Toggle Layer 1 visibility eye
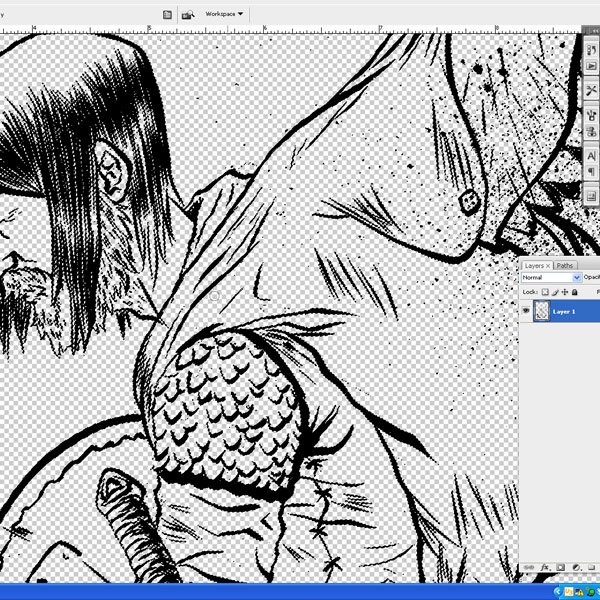This screenshot has height=600, width=600. [526, 311]
